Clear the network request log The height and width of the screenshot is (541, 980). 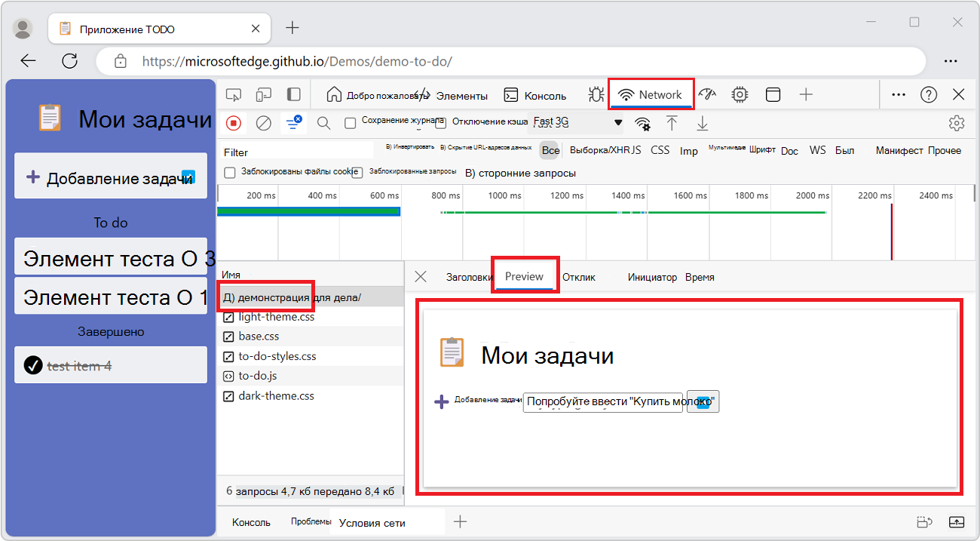click(x=263, y=122)
